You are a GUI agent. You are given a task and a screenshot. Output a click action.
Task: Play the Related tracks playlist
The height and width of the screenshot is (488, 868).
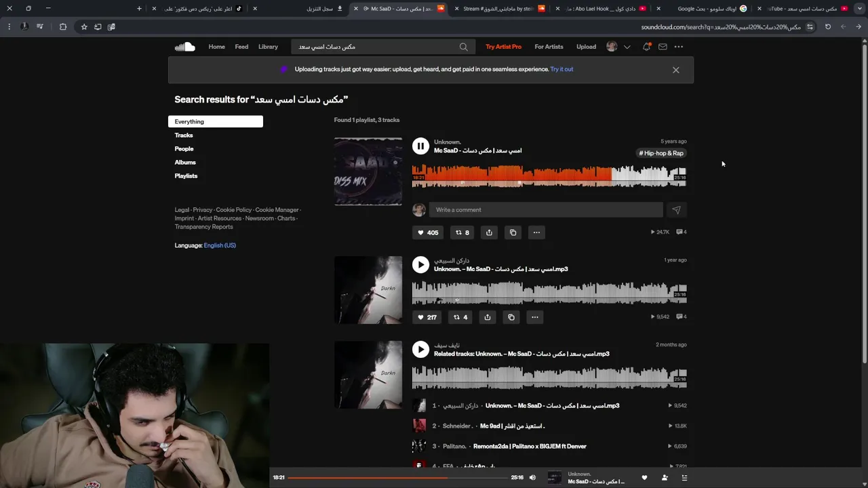coord(420,349)
